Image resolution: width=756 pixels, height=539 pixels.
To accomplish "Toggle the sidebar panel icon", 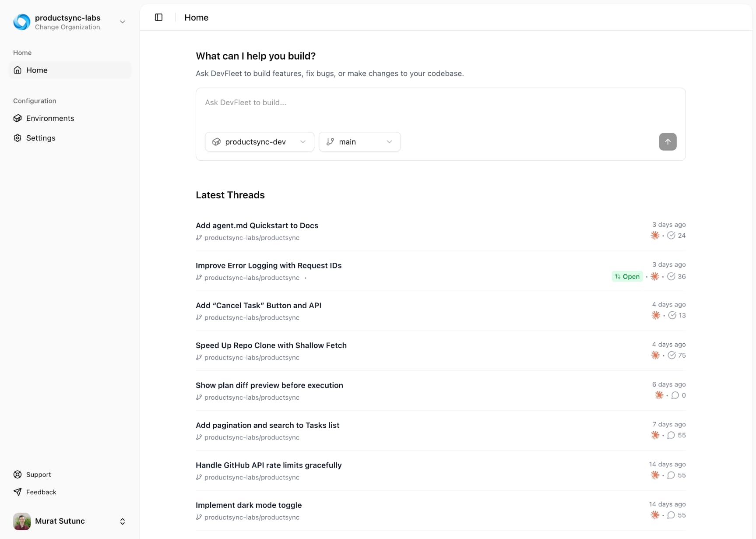I will 159,18.
